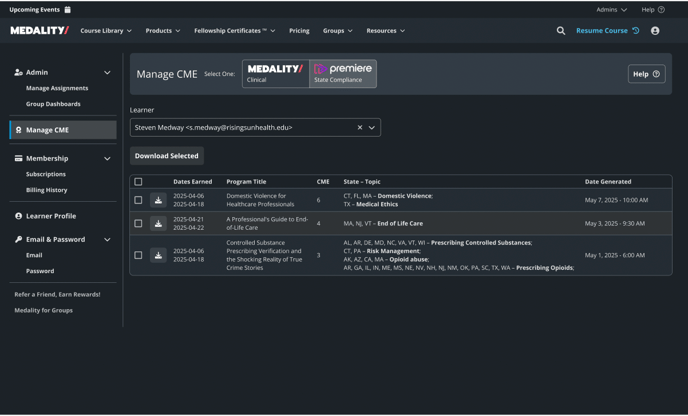
Task: Click the Help button in Manage CME header
Action: pyautogui.click(x=646, y=74)
